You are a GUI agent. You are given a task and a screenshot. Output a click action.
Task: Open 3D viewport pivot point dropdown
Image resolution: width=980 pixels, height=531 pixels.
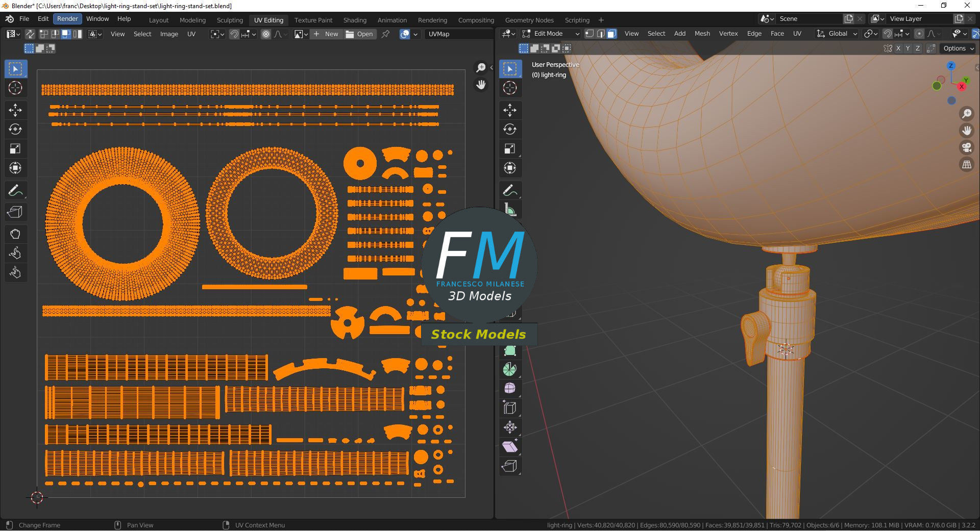coord(870,34)
